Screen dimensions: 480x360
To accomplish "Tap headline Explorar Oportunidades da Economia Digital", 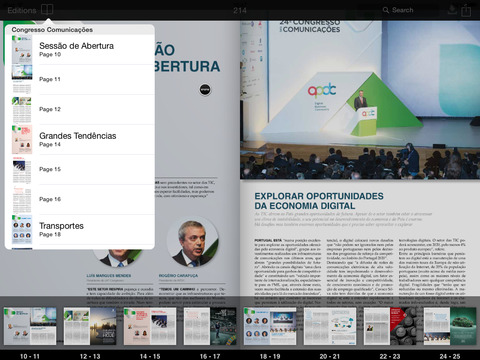I will pyautogui.click(x=319, y=201).
